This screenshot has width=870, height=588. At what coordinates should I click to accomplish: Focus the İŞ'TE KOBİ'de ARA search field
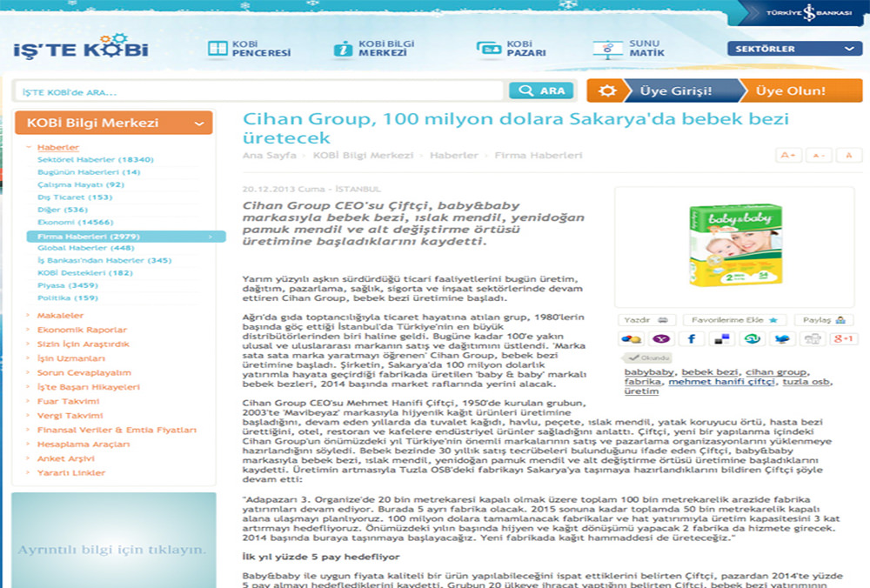[x=259, y=91]
